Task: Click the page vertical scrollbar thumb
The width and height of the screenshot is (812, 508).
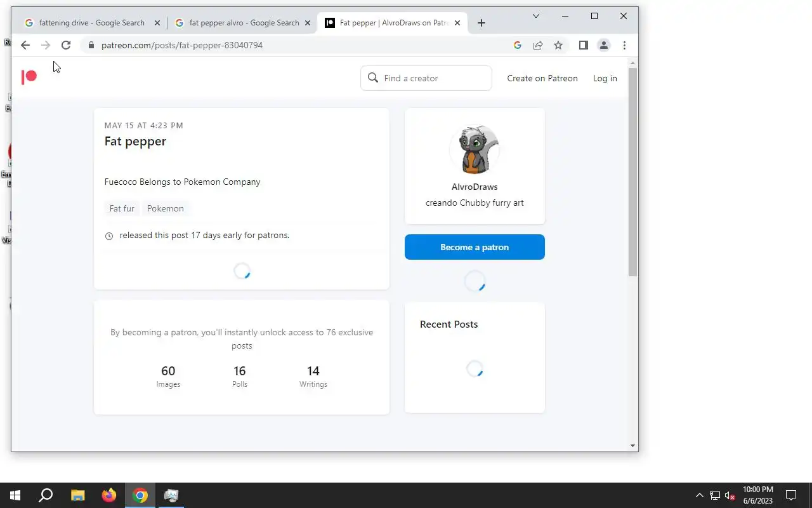Action: point(632,171)
